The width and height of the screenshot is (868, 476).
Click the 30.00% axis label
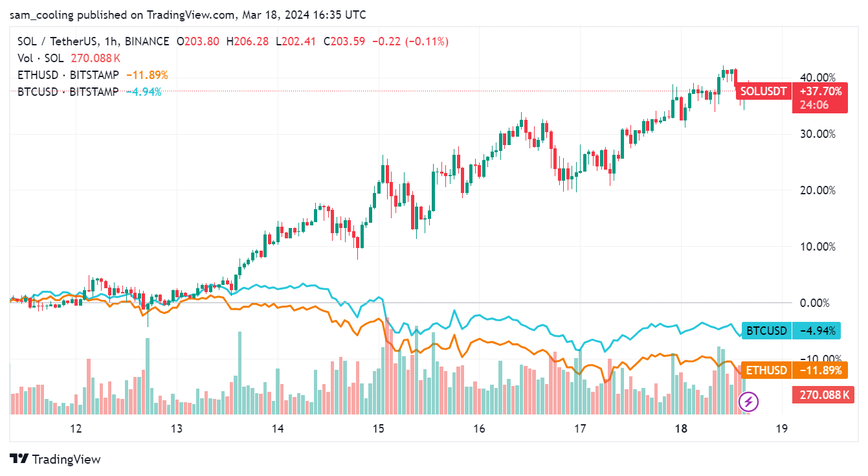[x=817, y=134]
